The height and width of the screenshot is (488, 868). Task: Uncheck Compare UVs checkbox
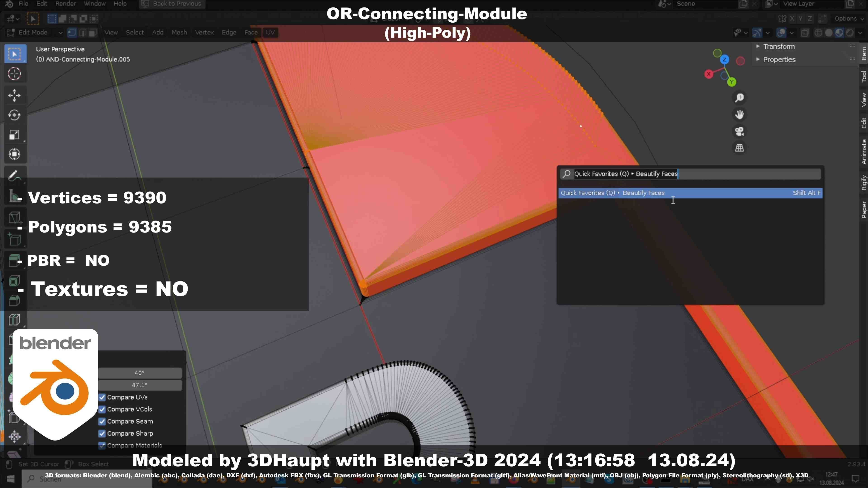click(x=102, y=397)
